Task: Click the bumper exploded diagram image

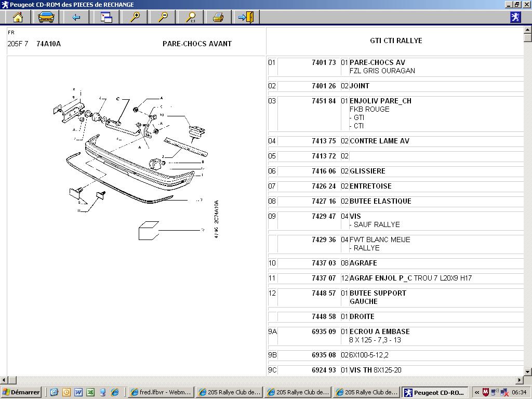Action: pyautogui.click(x=136, y=163)
